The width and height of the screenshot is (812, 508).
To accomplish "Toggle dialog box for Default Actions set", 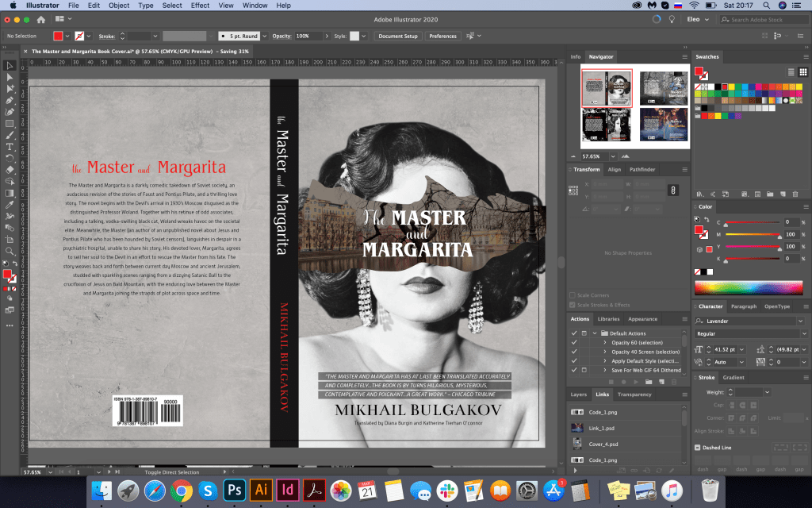I will click(x=584, y=333).
